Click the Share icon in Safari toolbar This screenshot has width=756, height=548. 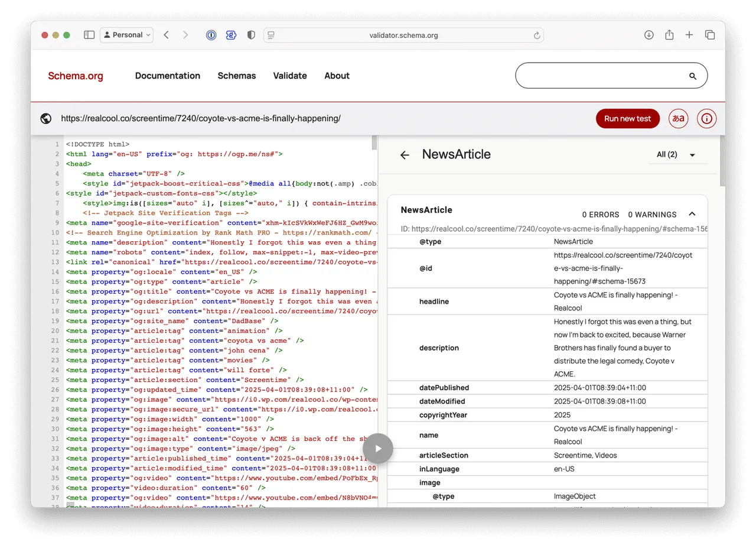pos(669,35)
